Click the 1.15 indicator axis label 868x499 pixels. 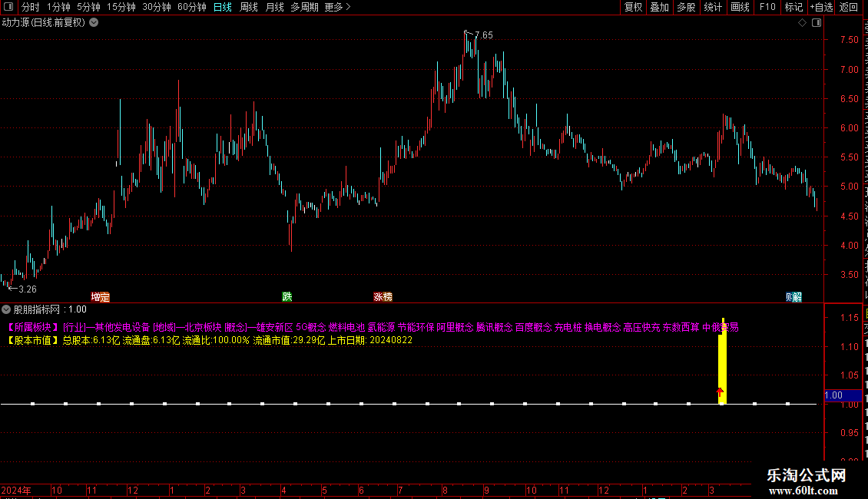coord(849,318)
